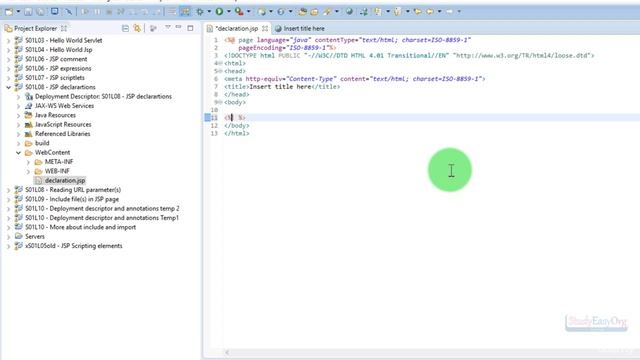640x360 pixels.
Task: Select S01L08 - Reading URL parameter(s) project
Action: tap(73, 190)
